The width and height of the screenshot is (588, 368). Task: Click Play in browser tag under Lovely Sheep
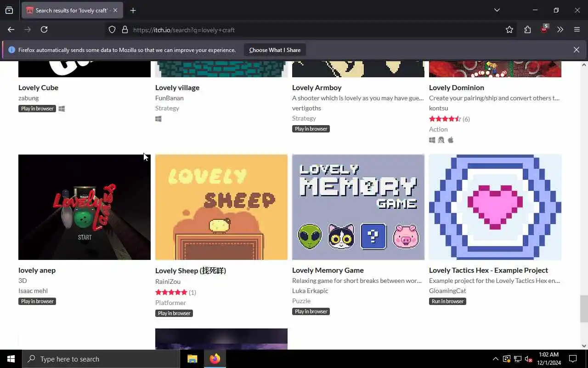(x=174, y=313)
